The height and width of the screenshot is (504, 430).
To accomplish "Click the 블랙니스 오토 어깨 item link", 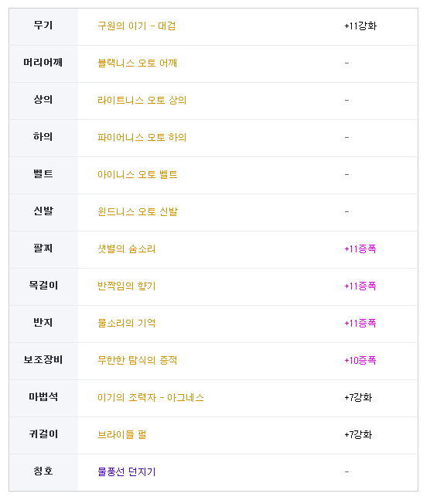I will (x=137, y=63).
